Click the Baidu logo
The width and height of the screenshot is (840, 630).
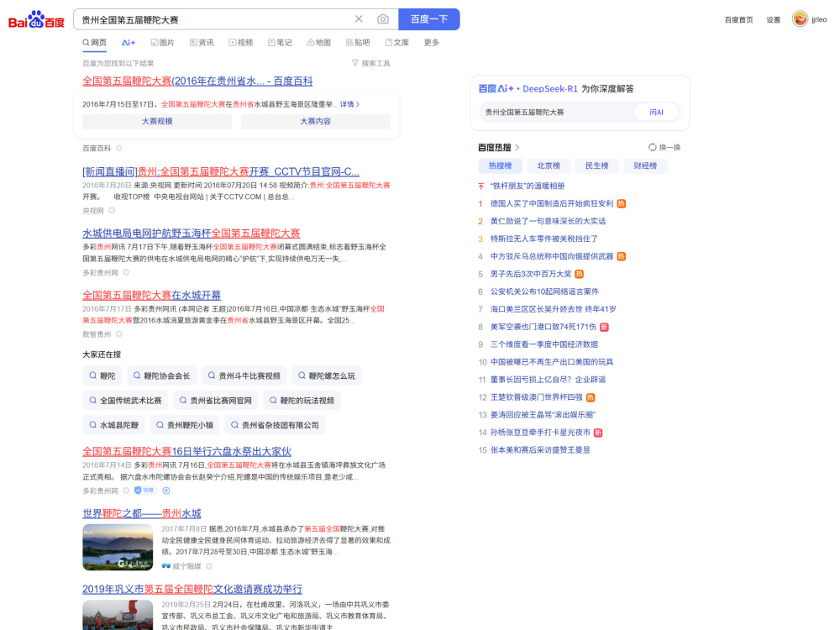click(36, 20)
